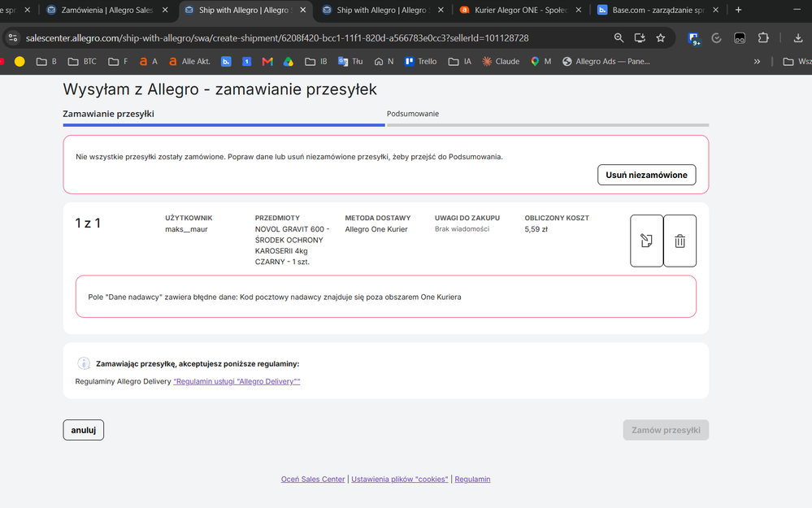Bookmark this page with the star icon
This screenshot has height=508, width=812.
pyautogui.click(x=660, y=38)
